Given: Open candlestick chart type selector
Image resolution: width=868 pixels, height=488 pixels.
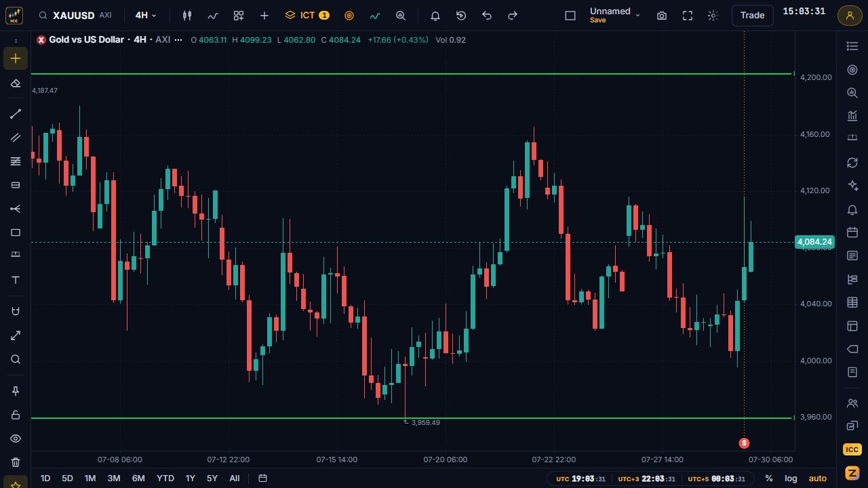Looking at the screenshot, I should pos(187,15).
